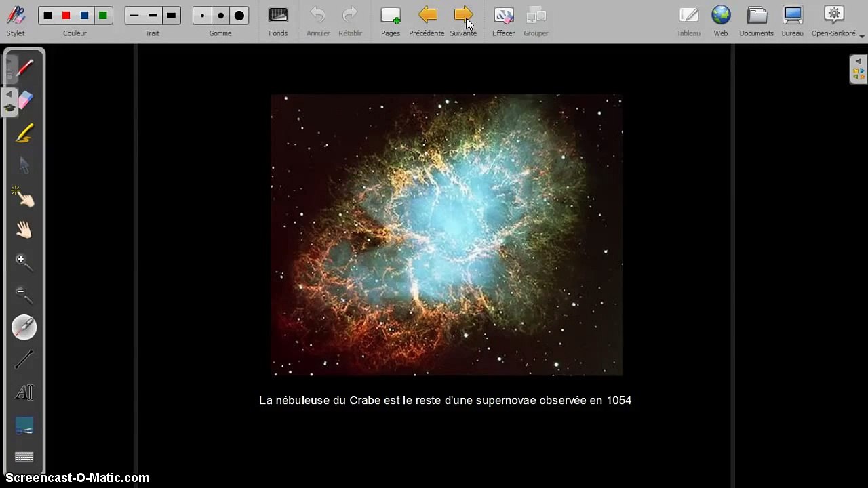This screenshot has height=488, width=868.
Task: Select the Crab Nebula image
Action: click(447, 235)
